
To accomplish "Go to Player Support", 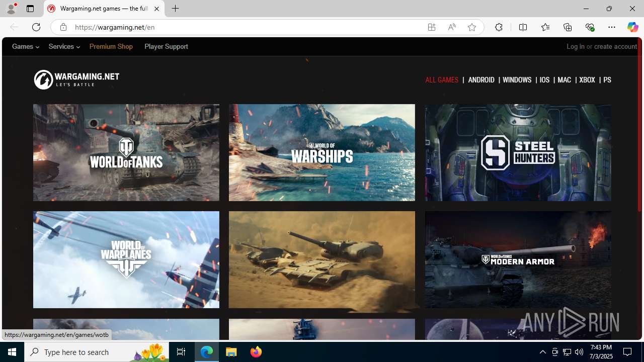I will coord(166,46).
